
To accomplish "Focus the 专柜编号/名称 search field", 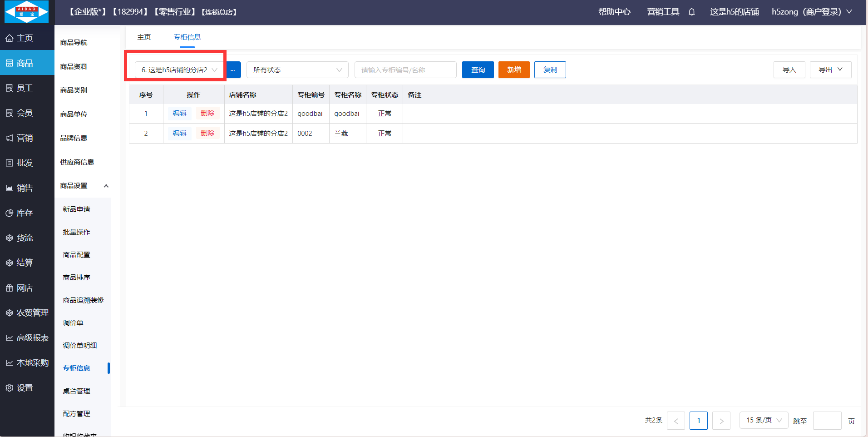I will [x=405, y=70].
